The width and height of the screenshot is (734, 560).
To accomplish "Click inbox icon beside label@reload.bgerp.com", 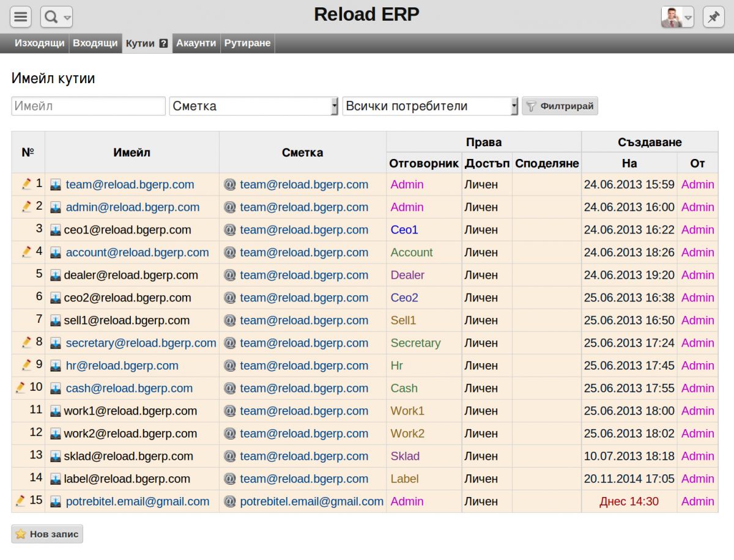I will pos(56,479).
